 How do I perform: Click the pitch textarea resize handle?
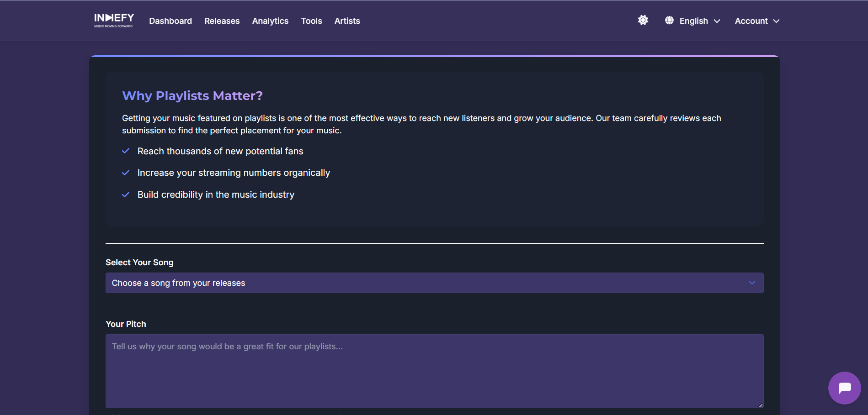(760, 405)
